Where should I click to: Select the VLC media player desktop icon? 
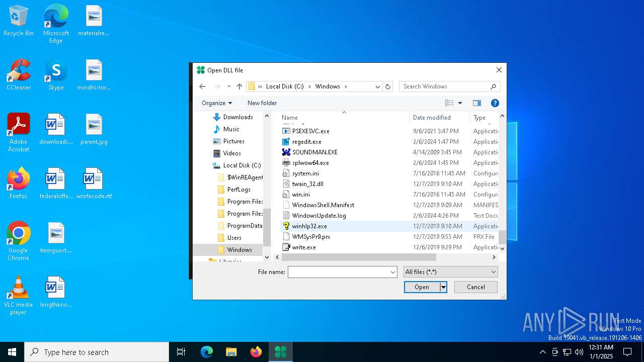[19, 296]
